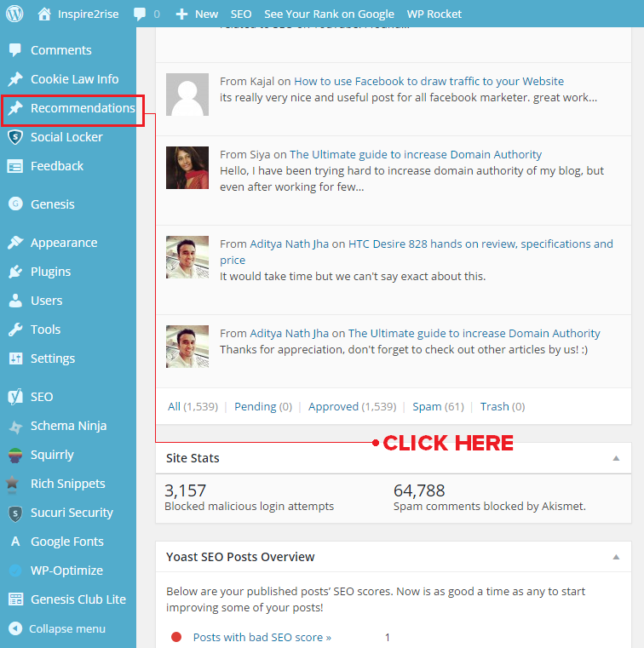Open the Social Locker shield icon
Screen dimensions: 644x648
(x=14, y=137)
